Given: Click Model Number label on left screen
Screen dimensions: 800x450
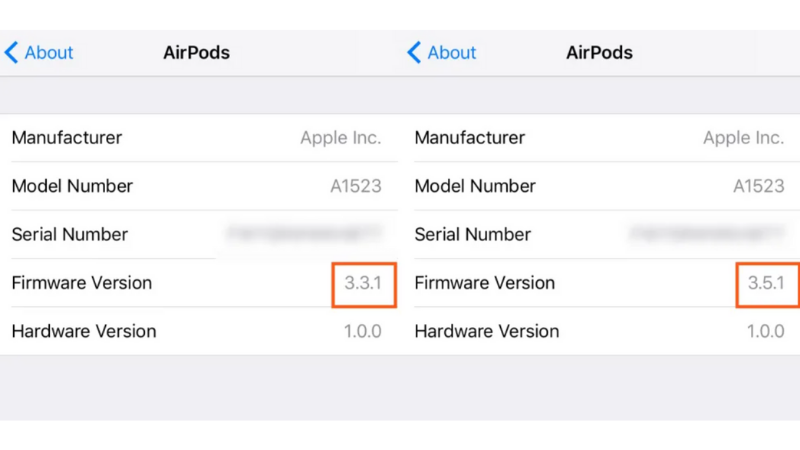Looking at the screenshot, I should click(x=72, y=186).
